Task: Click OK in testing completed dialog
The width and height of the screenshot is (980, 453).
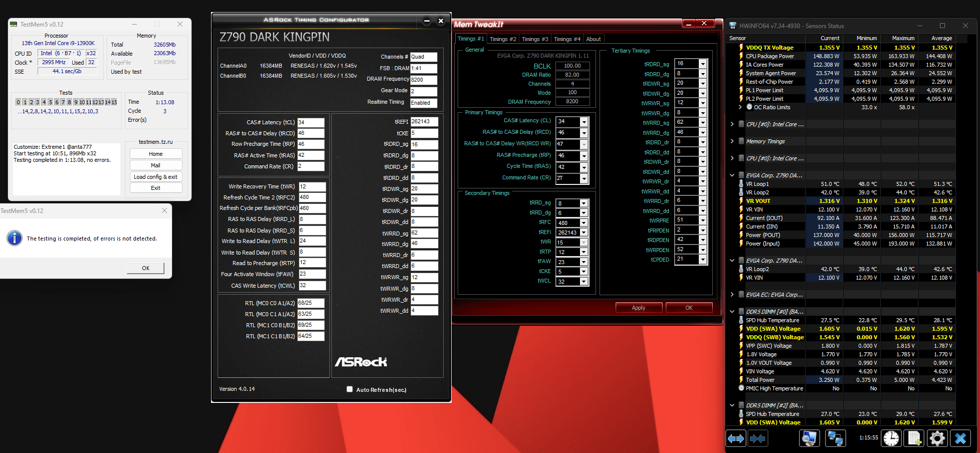Action: (146, 268)
